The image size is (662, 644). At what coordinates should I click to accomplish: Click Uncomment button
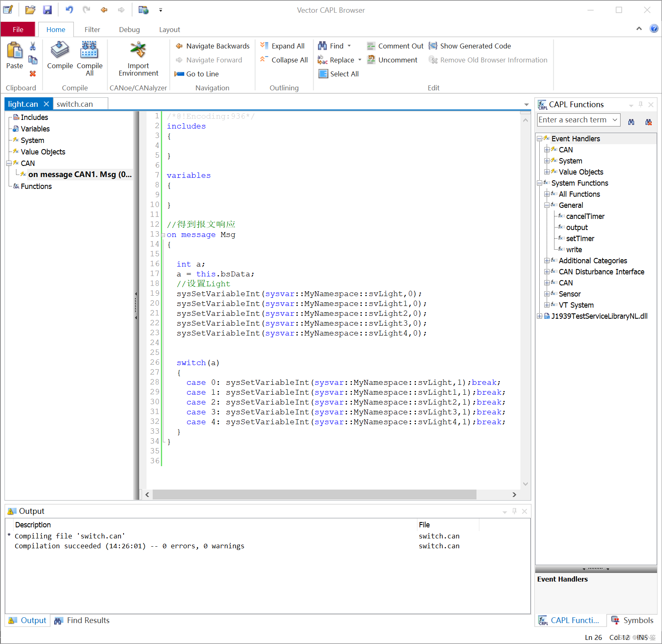point(392,60)
